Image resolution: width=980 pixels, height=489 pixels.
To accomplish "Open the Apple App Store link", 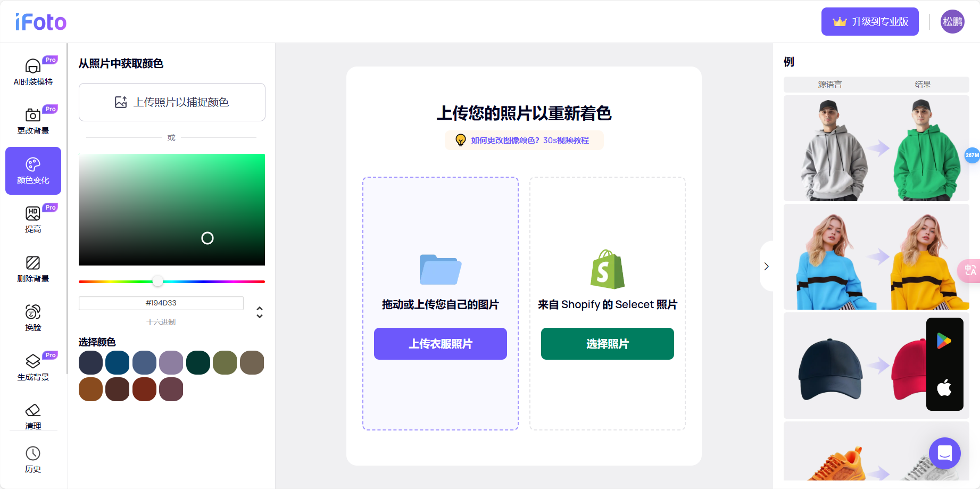I will (x=944, y=387).
